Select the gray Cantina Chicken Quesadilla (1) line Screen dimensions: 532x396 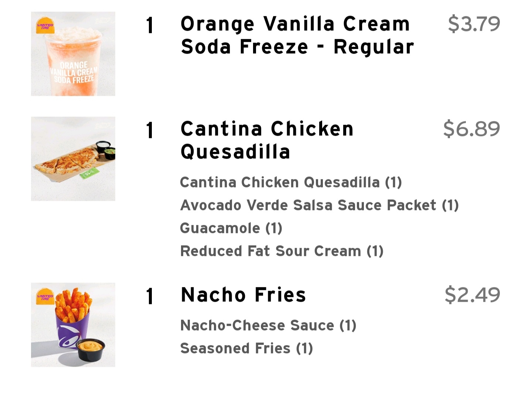click(x=291, y=182)
